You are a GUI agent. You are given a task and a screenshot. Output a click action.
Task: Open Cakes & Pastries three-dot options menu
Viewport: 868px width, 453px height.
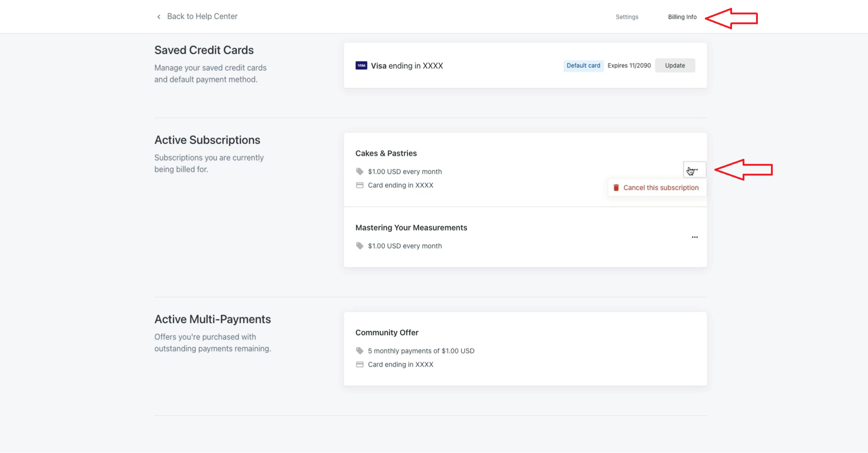point(694,170)
